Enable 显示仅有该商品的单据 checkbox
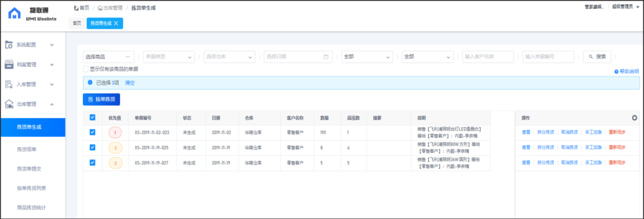This screenshot has height=219, width=644. click(86, 69)
